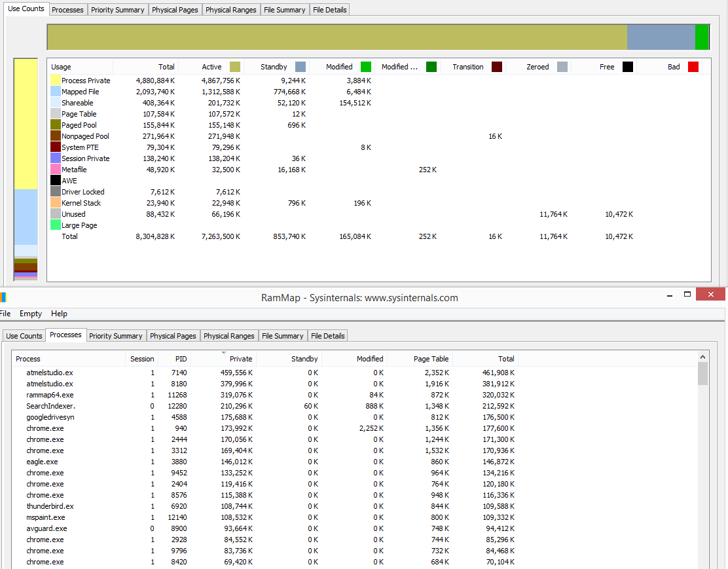This screenshot has height=569, width=728.
Task: Switch to the File Details tab
Action: tap(327, 335)
